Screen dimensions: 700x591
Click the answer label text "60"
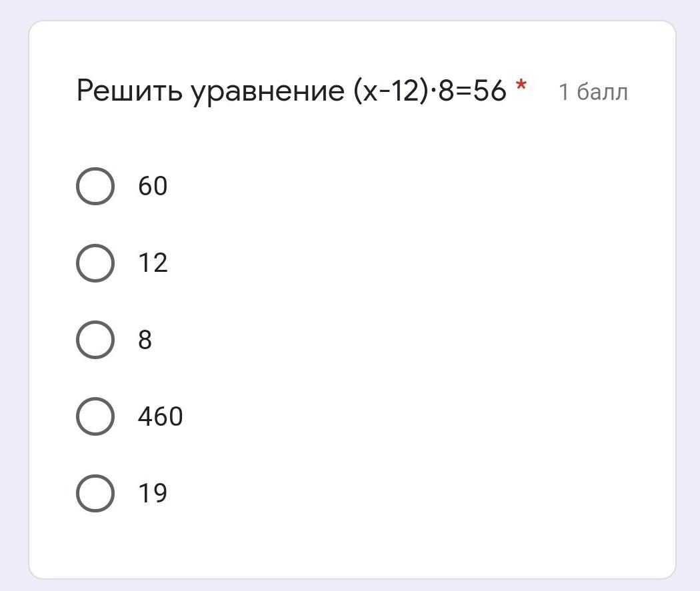(153, 186)
